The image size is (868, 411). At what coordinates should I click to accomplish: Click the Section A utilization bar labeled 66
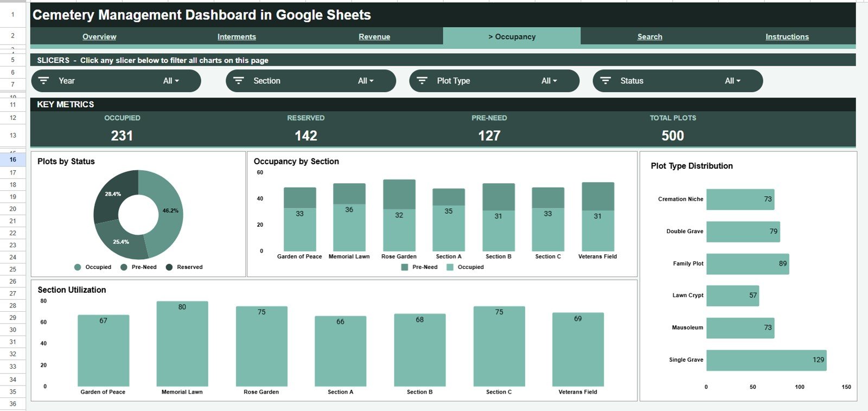click(x=340, y=351)
